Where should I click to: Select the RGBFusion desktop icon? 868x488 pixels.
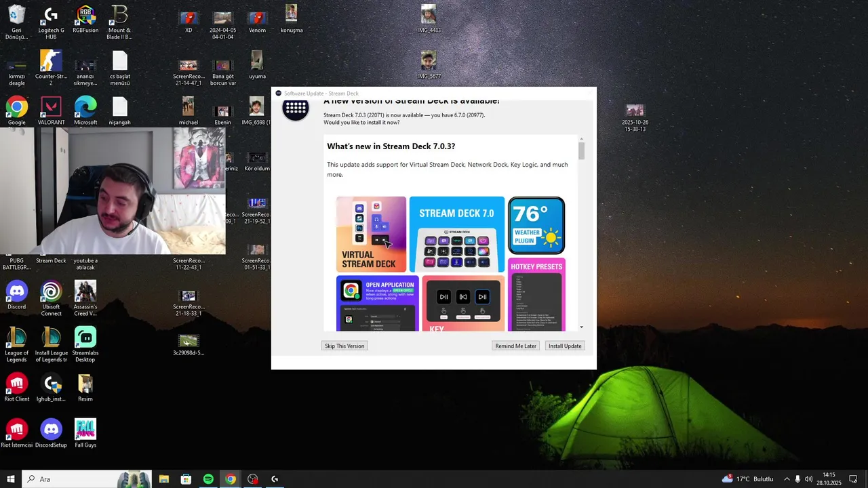click(85, 19)
